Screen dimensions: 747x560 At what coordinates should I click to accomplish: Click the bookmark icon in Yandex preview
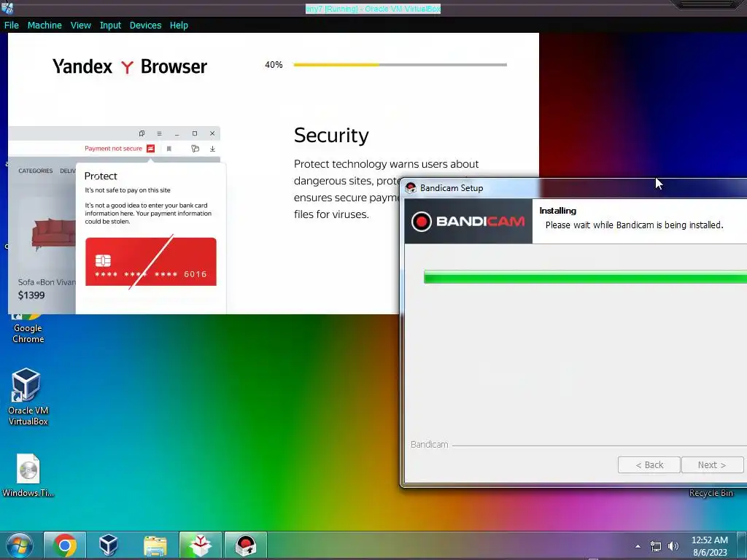(x=169, y=149)
